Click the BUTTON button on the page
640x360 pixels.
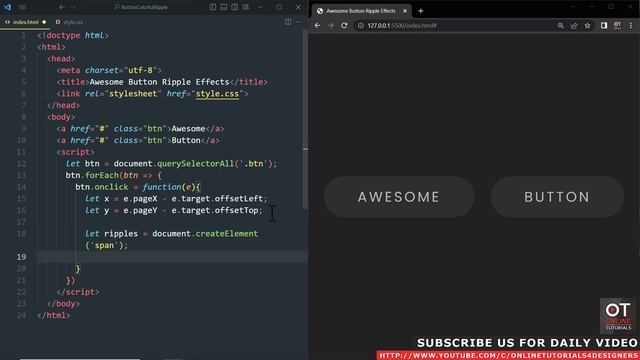point(557,197)
